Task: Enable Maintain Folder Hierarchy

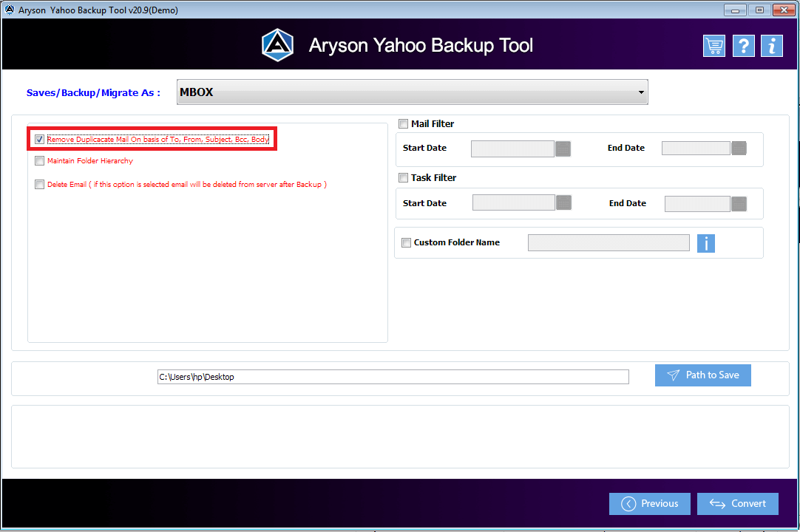Action: (39, 160)
